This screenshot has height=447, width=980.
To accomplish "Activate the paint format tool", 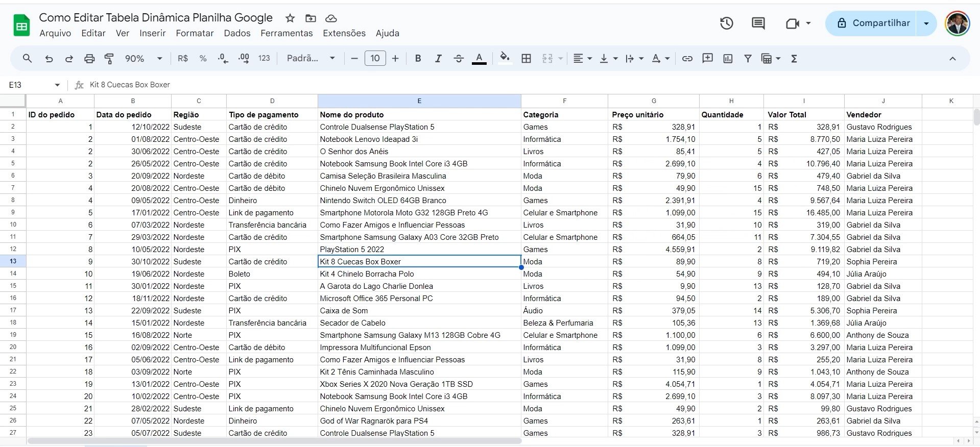I will (109, 59).
